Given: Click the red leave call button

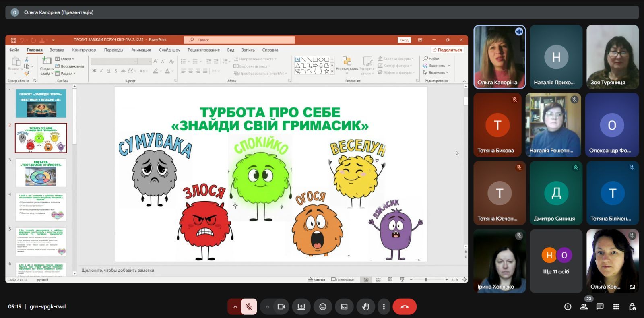Looking at the screenshot, I should 405,307.
